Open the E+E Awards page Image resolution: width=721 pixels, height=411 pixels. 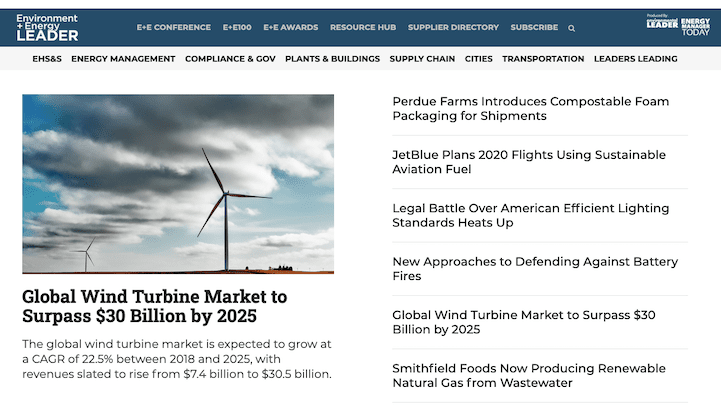click(290, 28)
